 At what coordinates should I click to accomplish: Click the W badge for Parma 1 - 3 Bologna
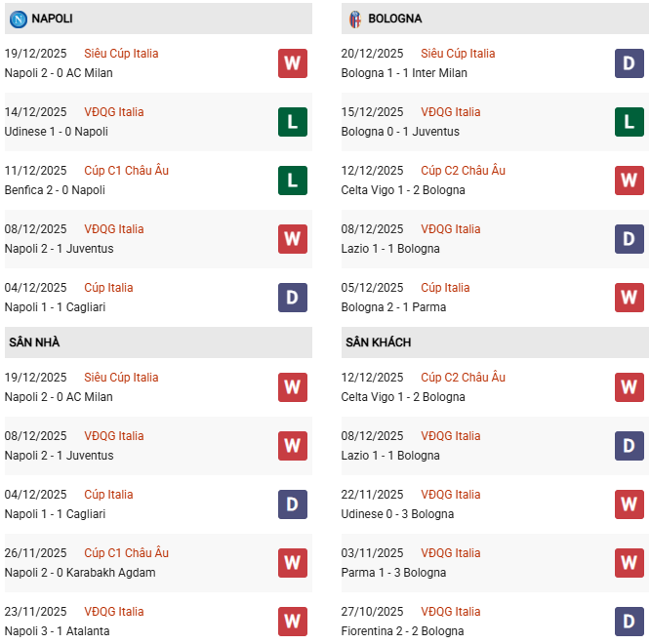click(629, 563)
